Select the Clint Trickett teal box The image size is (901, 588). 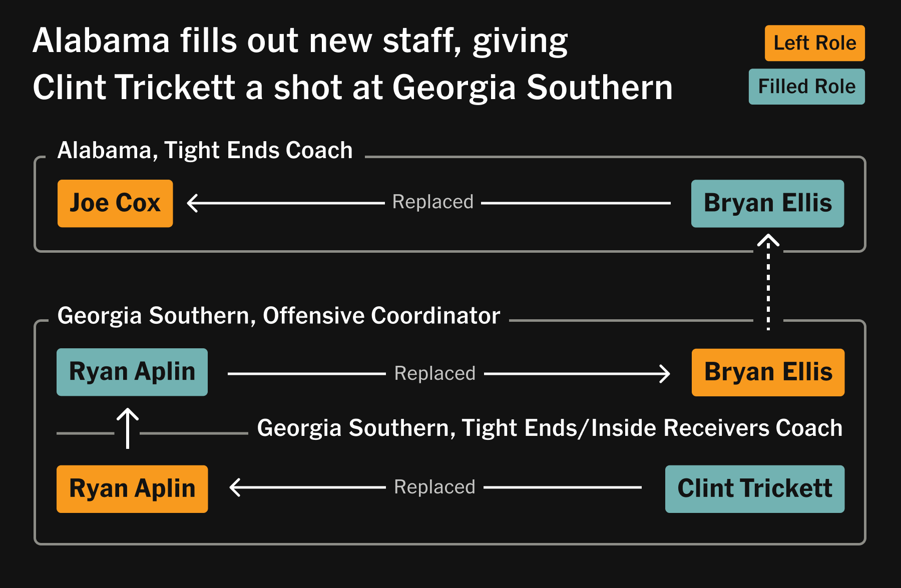(754, 489)
